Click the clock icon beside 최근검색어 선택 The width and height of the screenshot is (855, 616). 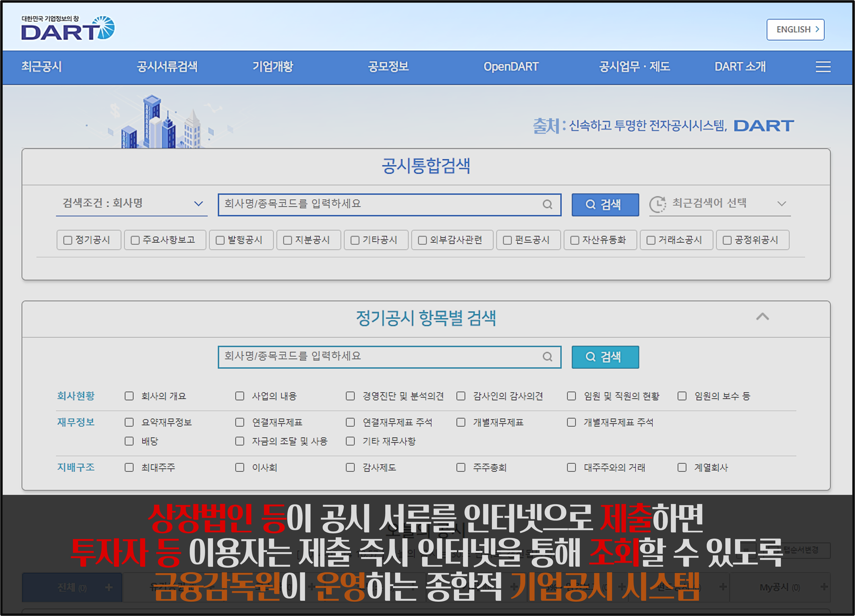[658, 204]
